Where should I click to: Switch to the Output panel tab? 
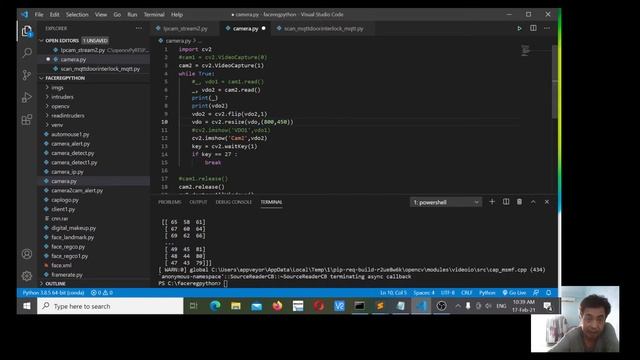click(198, 202)
